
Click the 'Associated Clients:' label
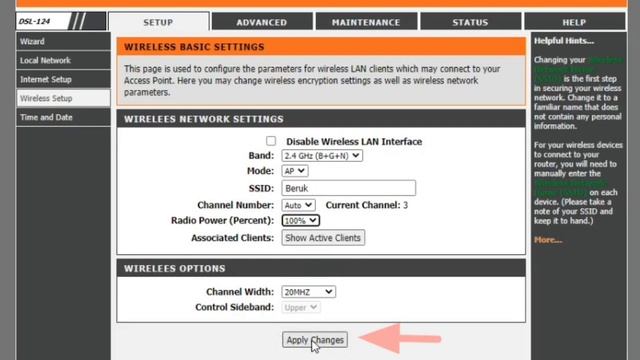coord(232,238)
